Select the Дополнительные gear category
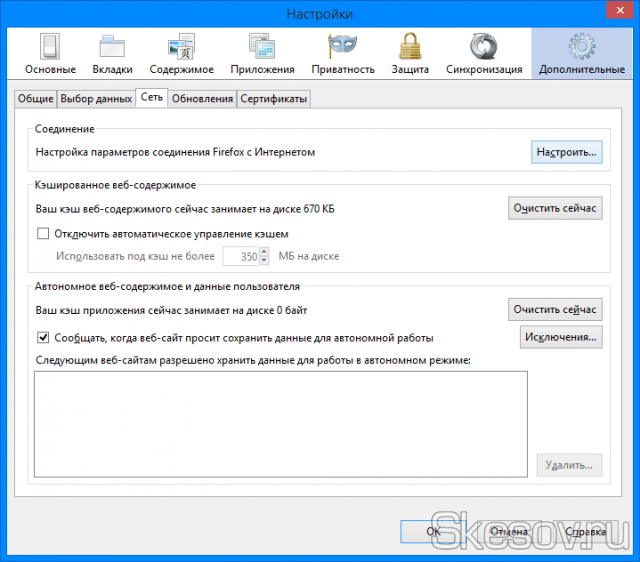Image resolution: width=640 pixels, height=562 pixels. tap(581, 54)
